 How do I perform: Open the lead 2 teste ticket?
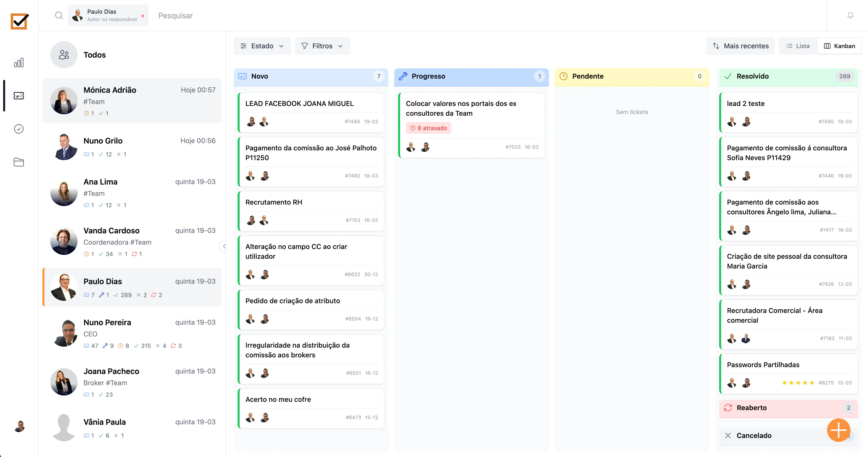point(788,112)
